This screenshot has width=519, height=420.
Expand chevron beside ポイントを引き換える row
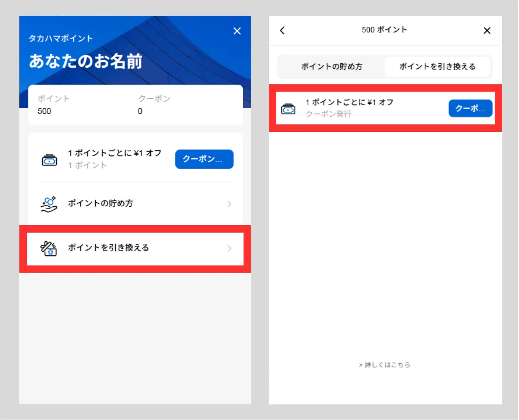[x=229, y=249]
